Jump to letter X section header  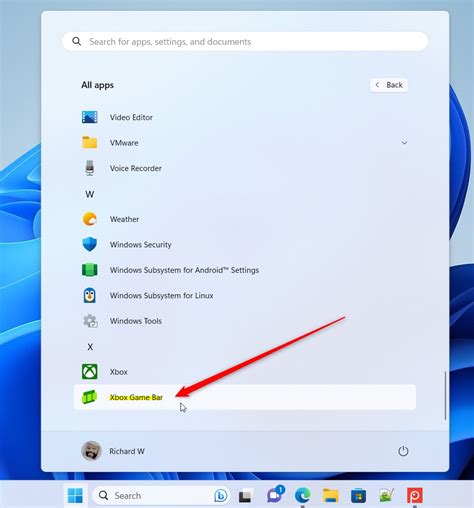point(90,347)
